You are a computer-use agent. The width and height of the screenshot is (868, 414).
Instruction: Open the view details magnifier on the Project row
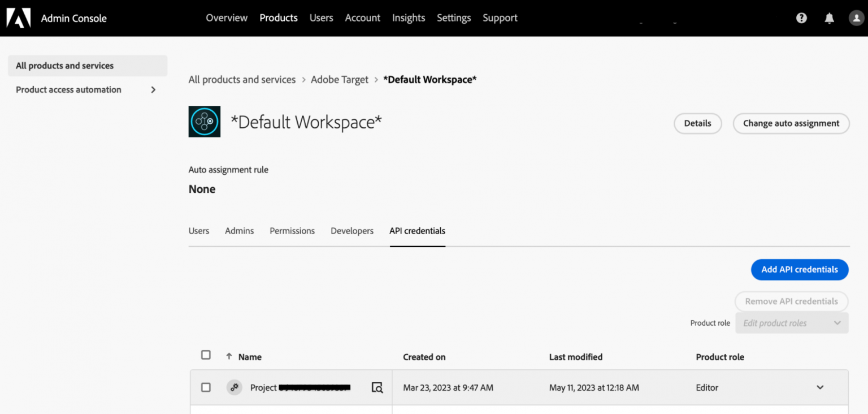pyautogui.click(x=377, y=387)
